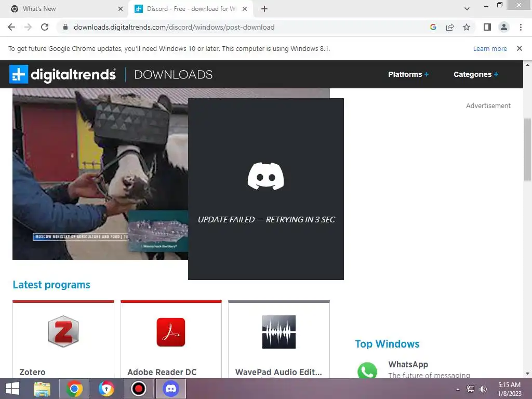The width and height of the screenshot is (532, 399).
Task: Bookmark this page with the star
Action: [x=467, y=27]
